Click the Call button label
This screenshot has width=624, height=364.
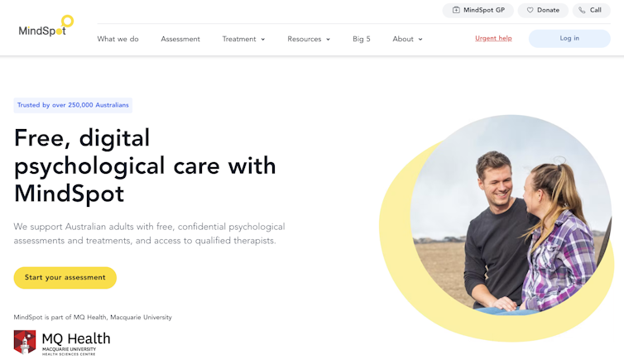point(595,11)
